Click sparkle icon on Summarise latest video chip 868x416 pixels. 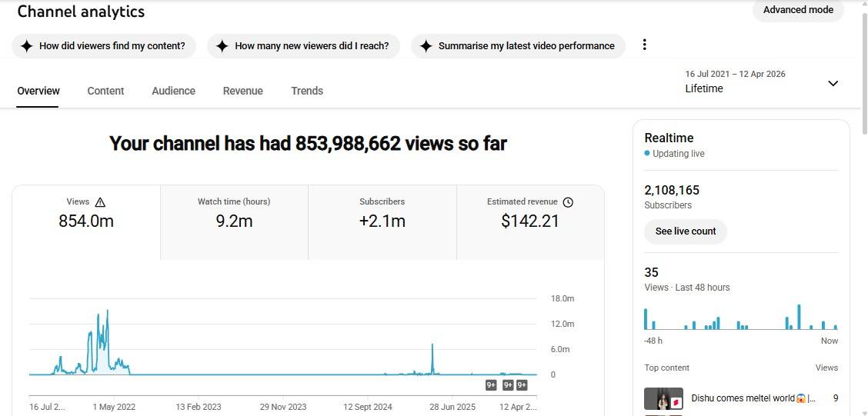pyautogui.click(x=426, y=46)
